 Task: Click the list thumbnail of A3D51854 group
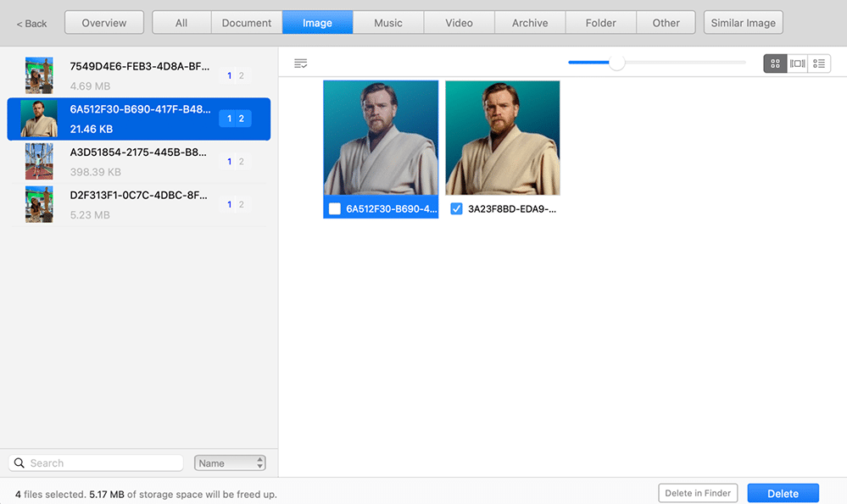point(40,161)
